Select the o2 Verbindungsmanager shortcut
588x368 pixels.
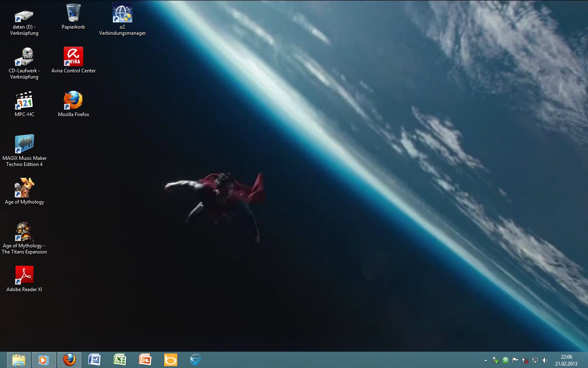122,13
